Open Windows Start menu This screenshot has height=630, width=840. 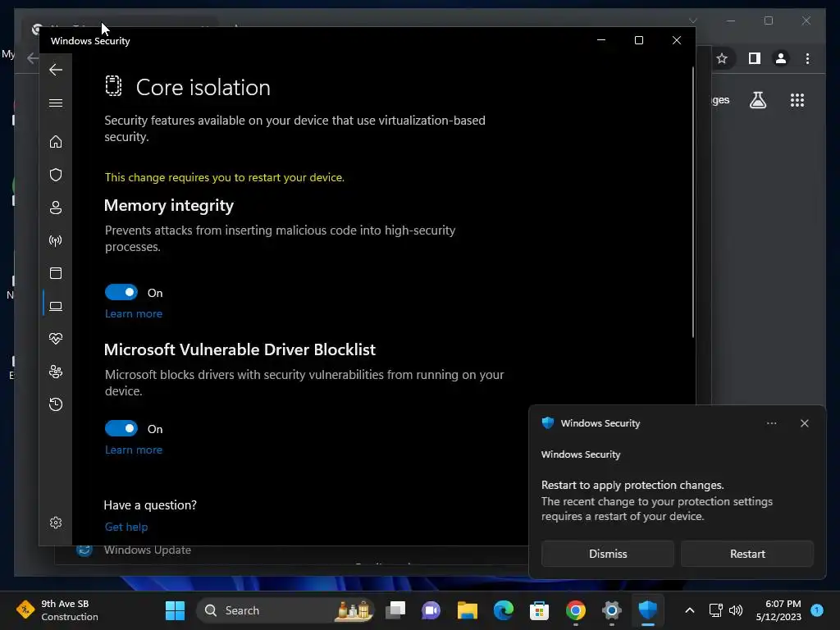(x=175, y=610)
